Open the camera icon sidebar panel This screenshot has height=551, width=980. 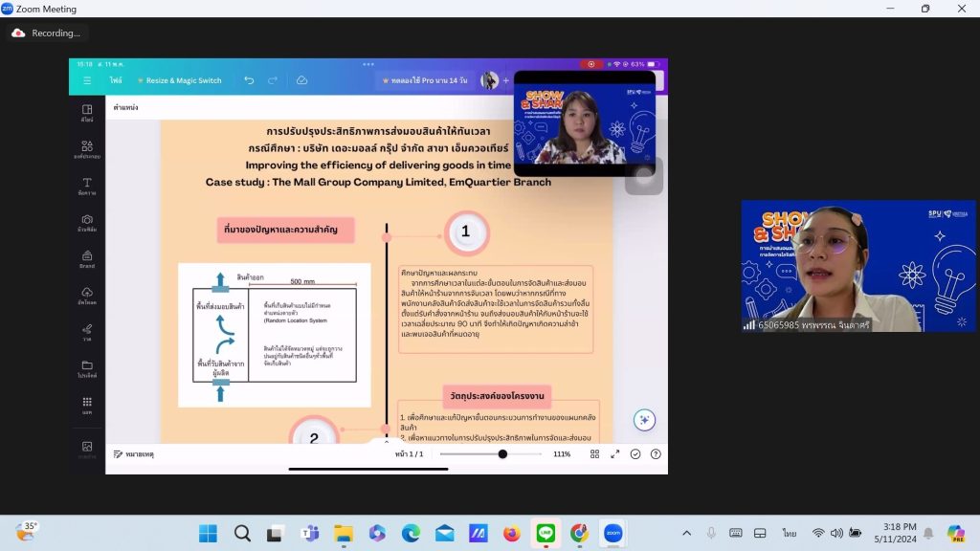coord(87,223)
